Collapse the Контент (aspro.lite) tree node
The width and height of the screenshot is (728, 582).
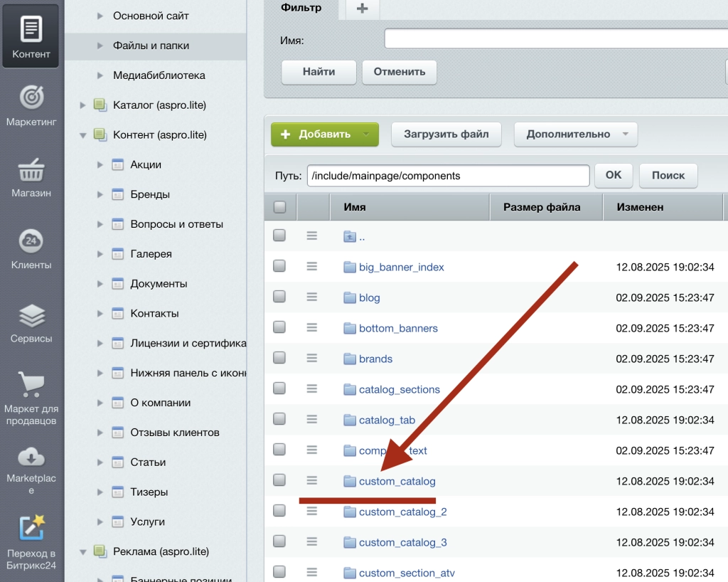pyautogui.click(x=83, y=134)
